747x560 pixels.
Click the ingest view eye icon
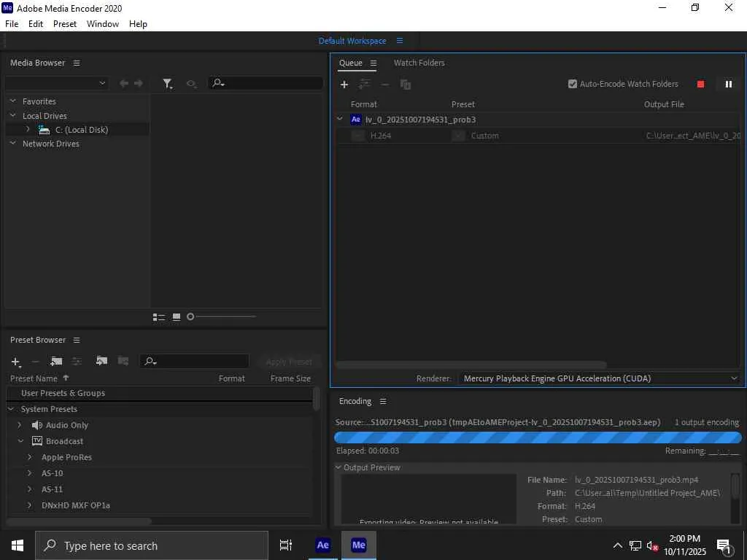click(x=191, y=84)
